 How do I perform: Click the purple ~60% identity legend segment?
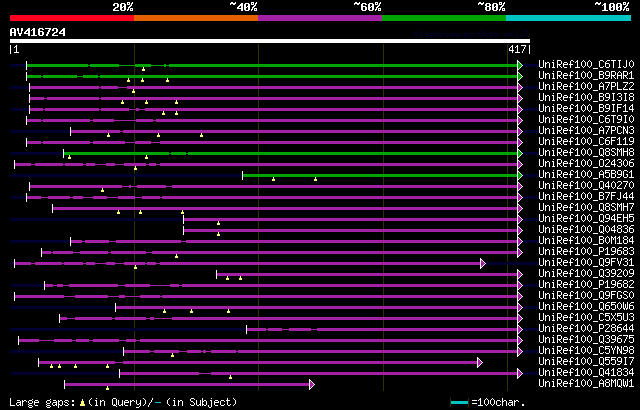pos(320,18)
